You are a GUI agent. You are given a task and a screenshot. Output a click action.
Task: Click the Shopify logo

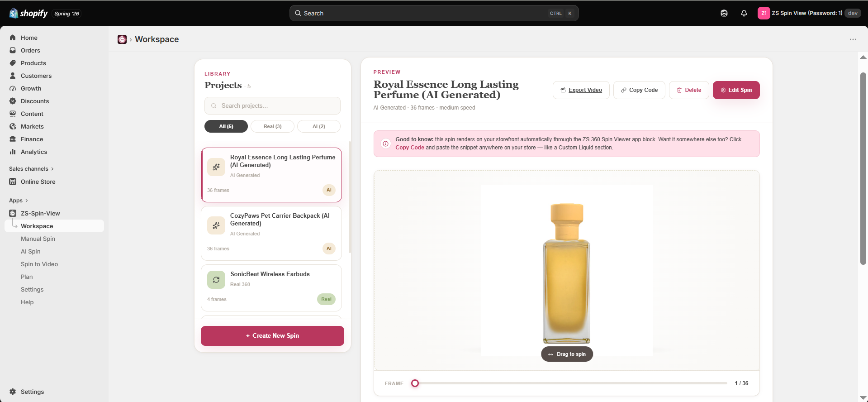pos(28,13)
